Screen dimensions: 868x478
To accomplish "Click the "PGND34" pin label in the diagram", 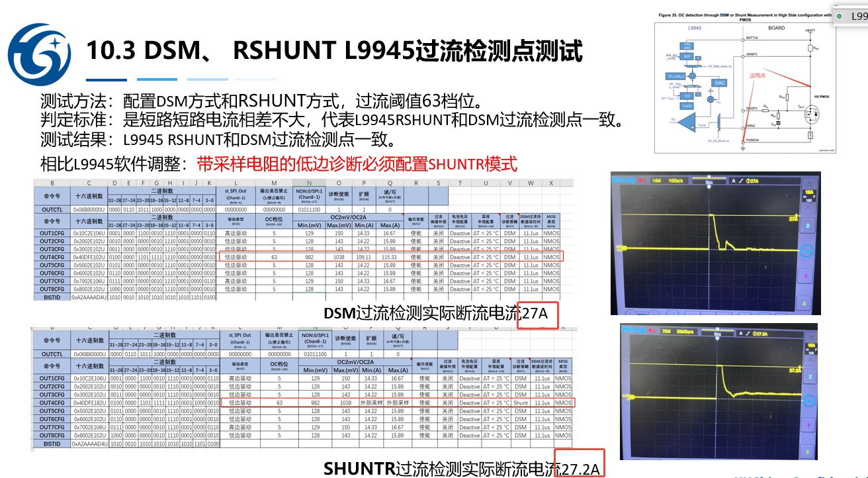I will tap(753, 140).
